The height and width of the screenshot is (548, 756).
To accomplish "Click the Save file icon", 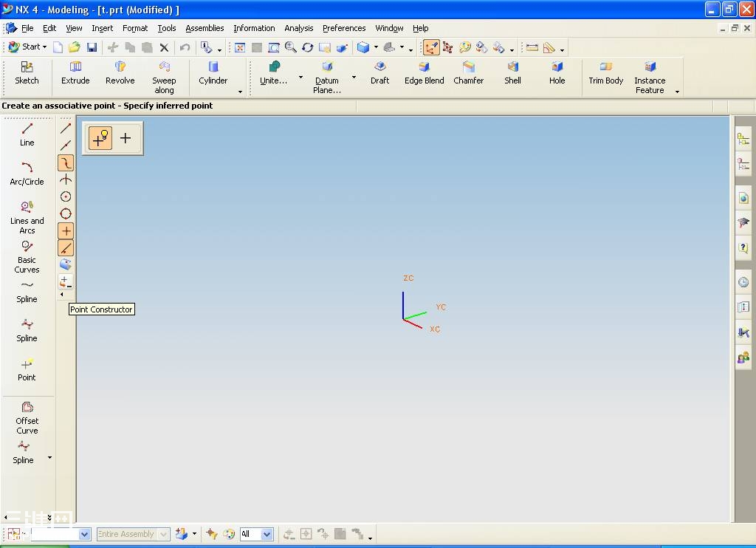I will click(92, 47).
